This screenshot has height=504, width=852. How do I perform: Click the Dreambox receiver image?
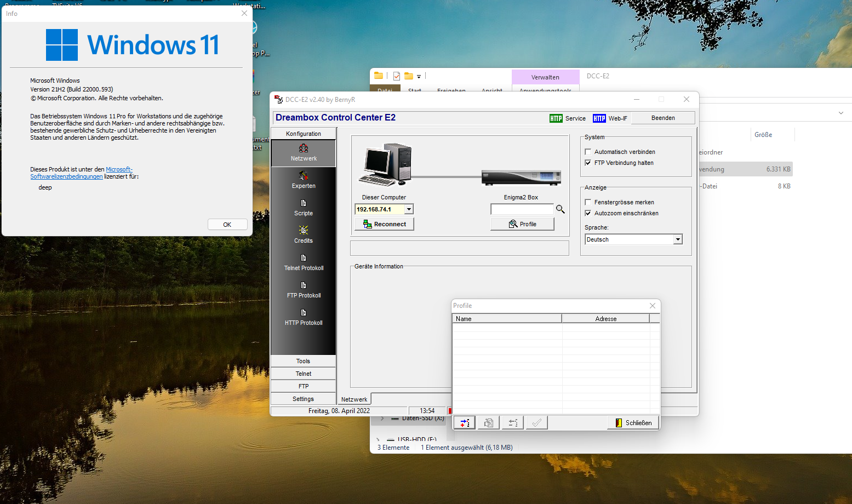pyautogui.click(x=521, y=177)
